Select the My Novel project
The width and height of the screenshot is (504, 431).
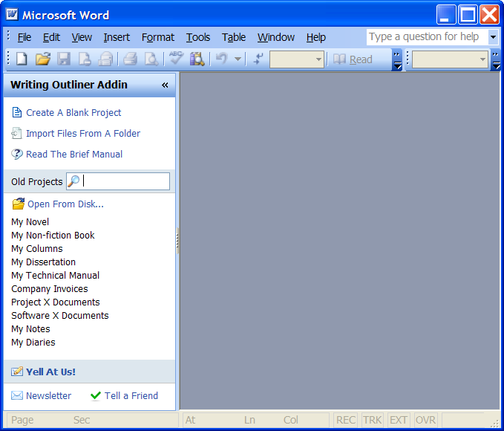tap(30, 221)
